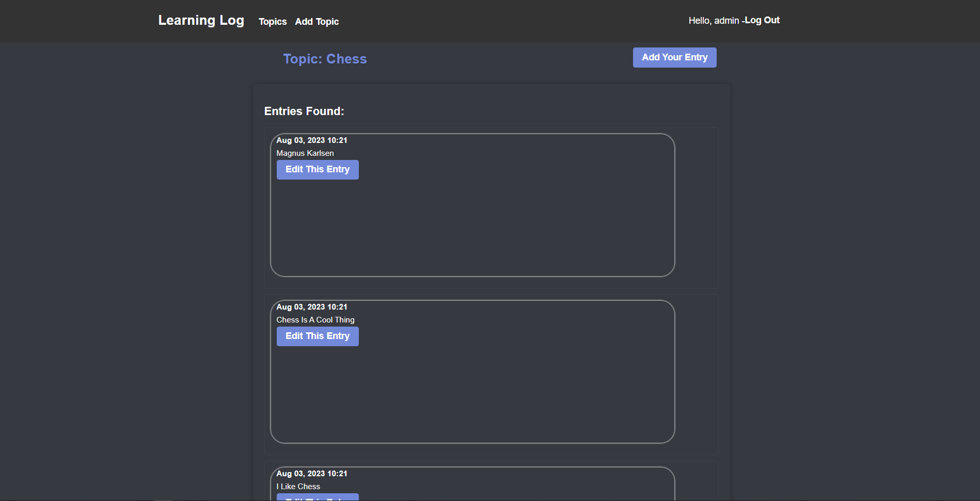
Task: Edit the Magnus Karlsen entry
Action: 318,170
